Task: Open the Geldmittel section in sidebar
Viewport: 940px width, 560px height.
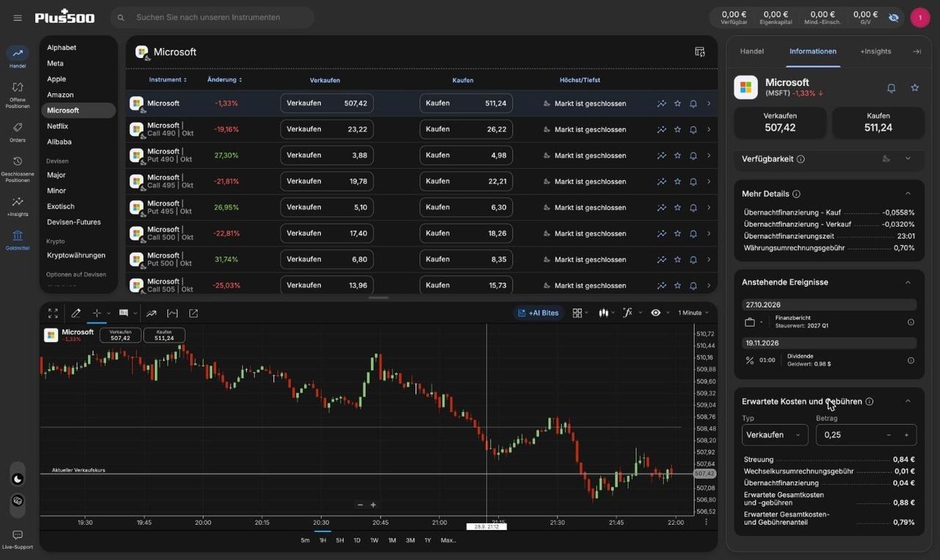Action: coord(18,240)
